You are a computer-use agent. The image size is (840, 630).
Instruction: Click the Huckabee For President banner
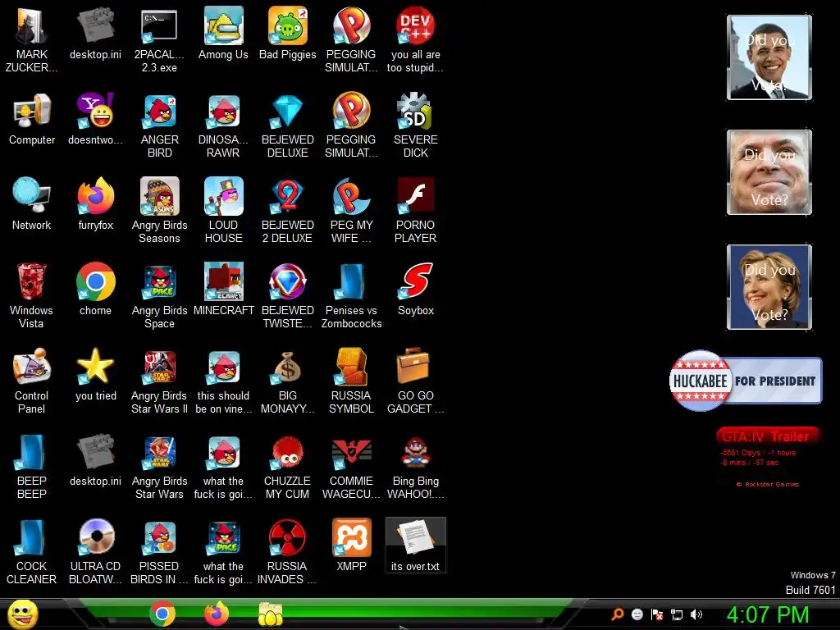[746, 381]
